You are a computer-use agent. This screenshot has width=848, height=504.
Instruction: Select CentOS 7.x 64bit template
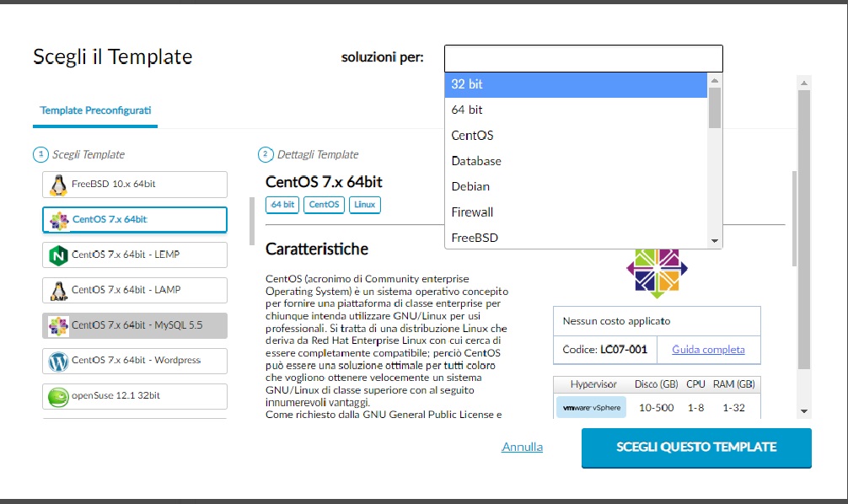(135, 220)
